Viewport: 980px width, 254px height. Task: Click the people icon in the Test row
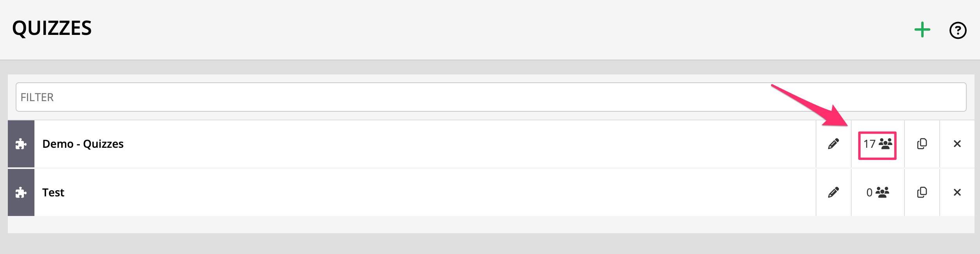(x=883, y=192)
